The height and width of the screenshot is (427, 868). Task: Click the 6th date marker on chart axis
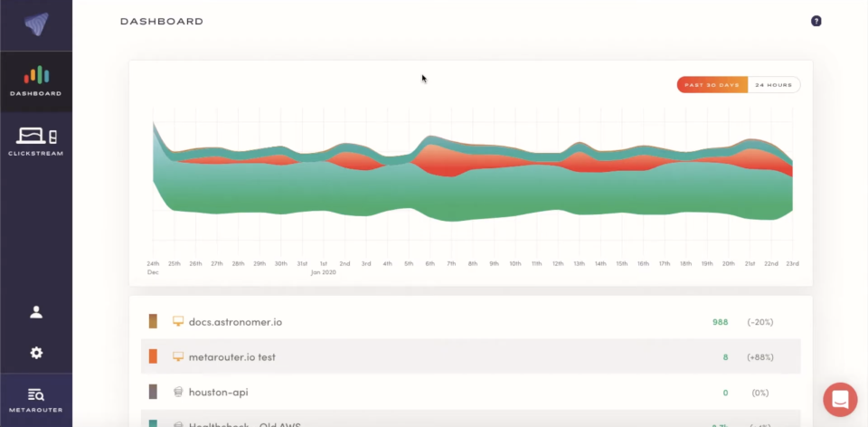click(429, 263)
